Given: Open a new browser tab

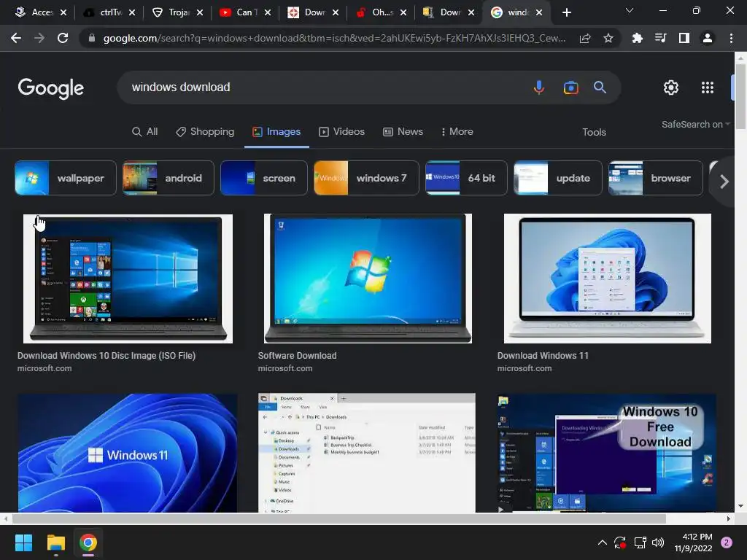Looking at the screenshot, I should click(566, 12).
